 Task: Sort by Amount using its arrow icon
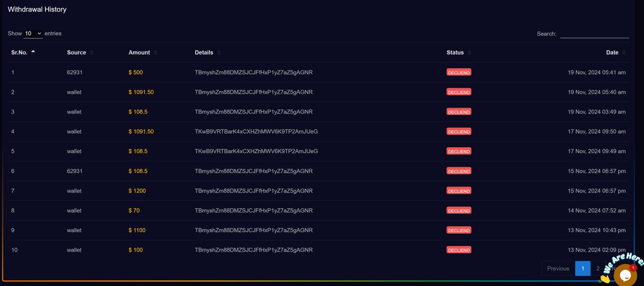click(156, 52)
